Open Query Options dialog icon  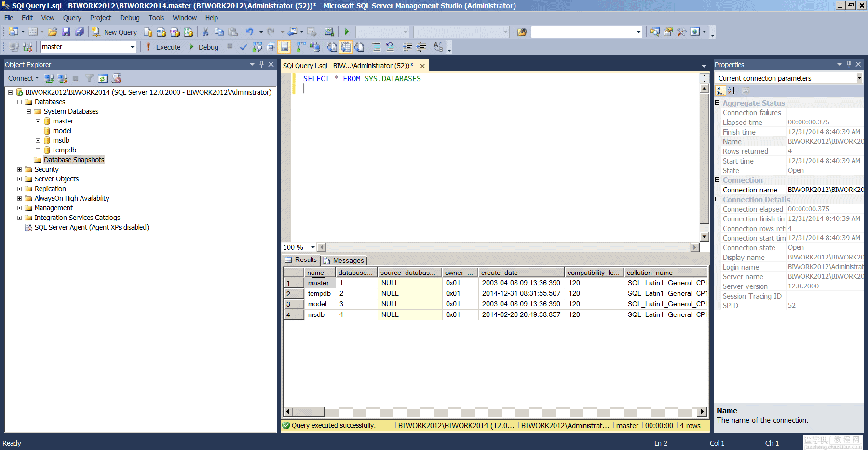(271, 47)
